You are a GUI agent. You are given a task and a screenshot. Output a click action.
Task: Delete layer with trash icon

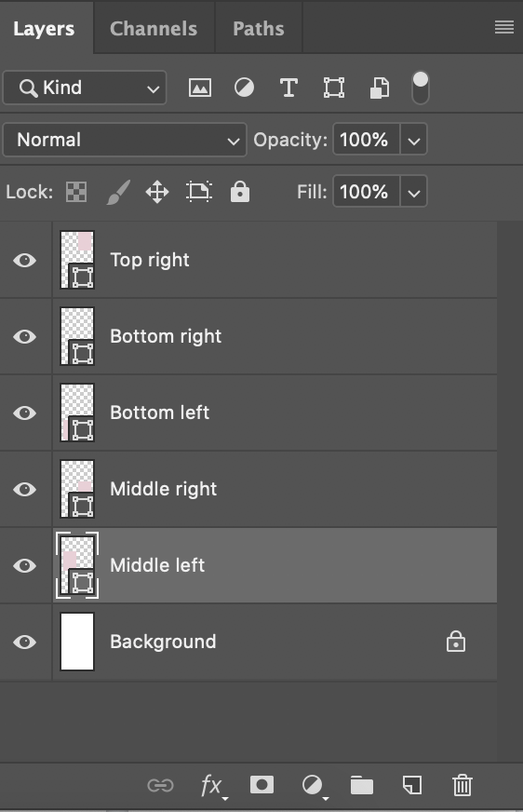(462, 785)
